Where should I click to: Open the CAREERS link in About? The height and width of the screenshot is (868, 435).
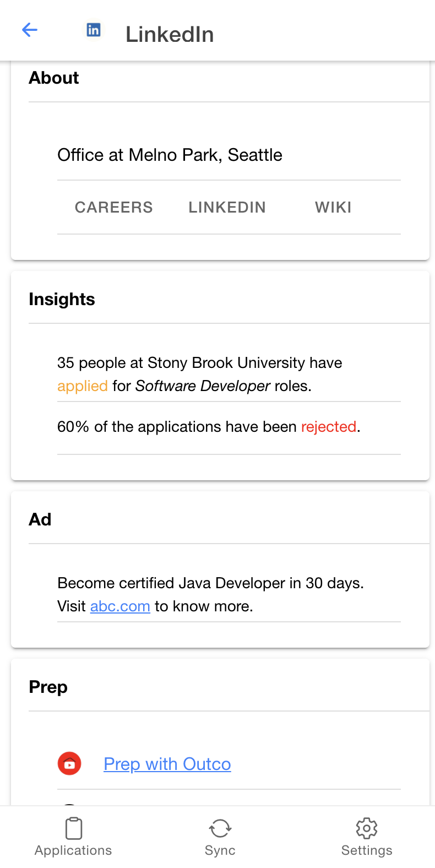tap(114, 207)
